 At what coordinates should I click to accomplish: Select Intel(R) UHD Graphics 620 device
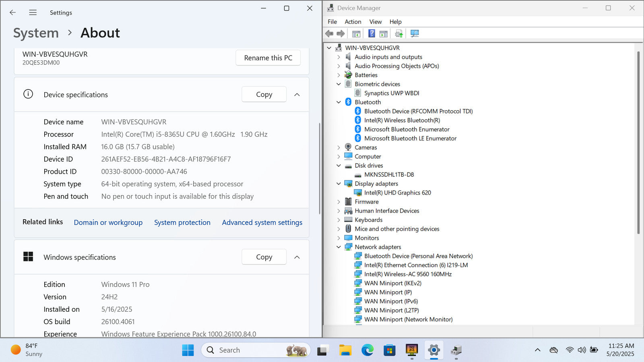click(397, 193)
